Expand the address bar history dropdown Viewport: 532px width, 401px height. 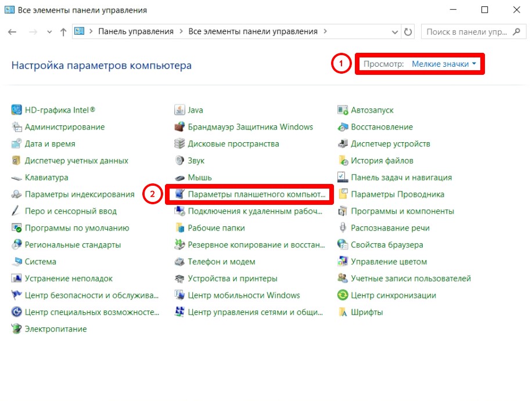pos(394,32)
